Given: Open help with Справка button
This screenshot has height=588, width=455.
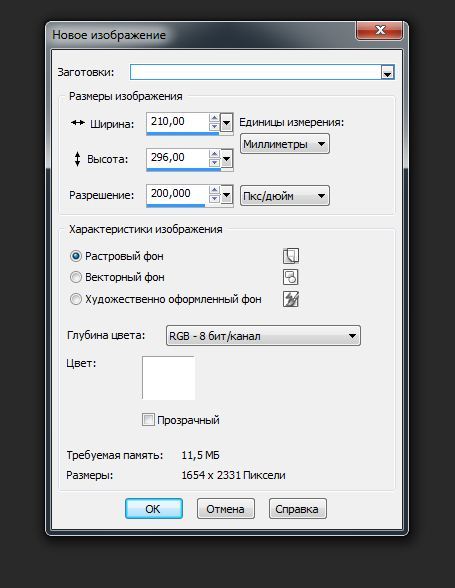Looking at the screenshot, I should point(298,509).
